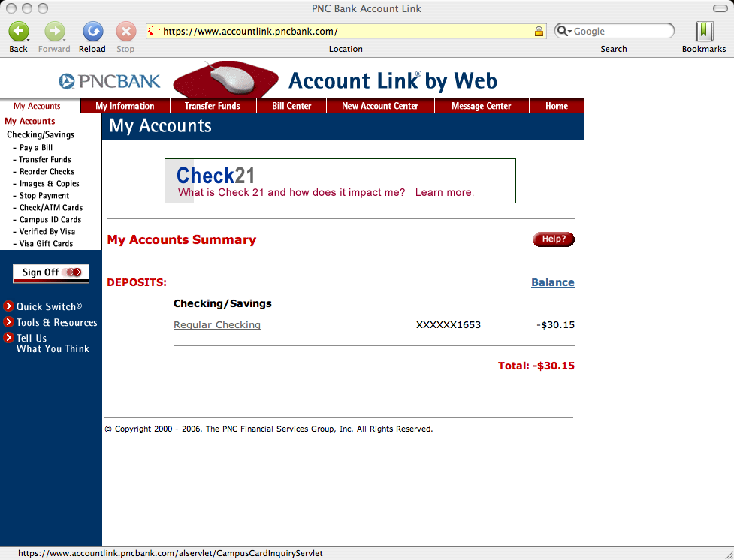Click the Forward arrow icon
Screen dimensions: 734x560
pos(55,32)
